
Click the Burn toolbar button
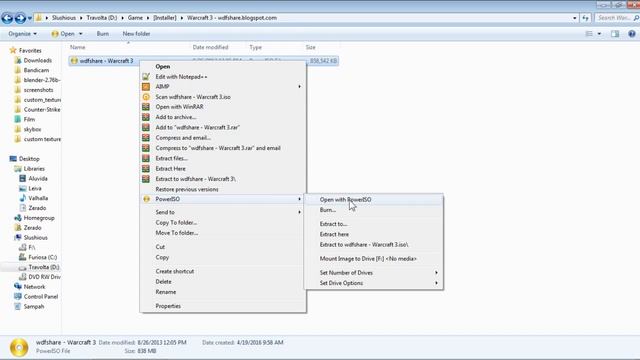103,34
